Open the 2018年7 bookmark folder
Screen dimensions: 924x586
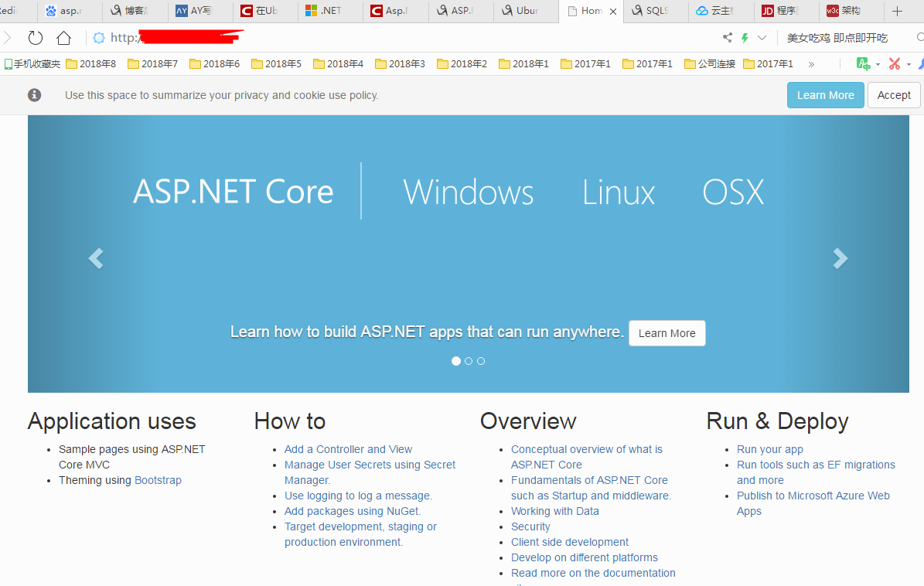152,63
